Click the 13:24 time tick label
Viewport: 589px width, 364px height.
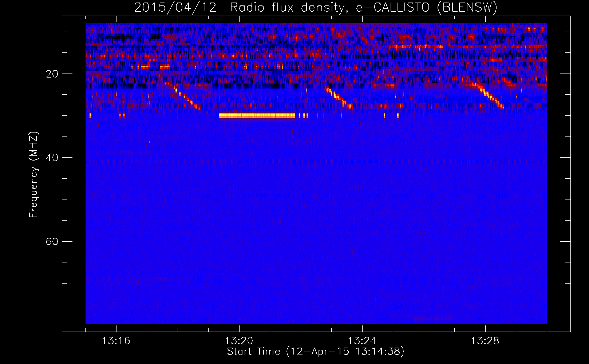click(x=362, y=341)
